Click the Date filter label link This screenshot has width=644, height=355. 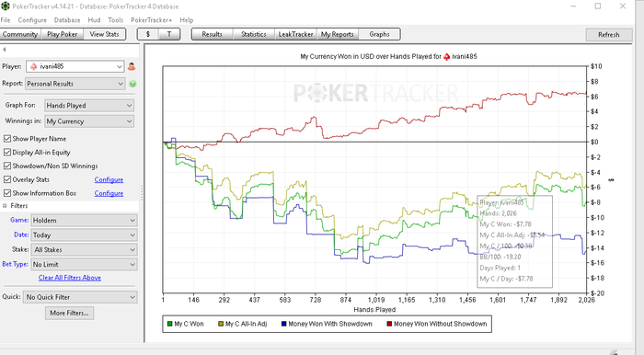pos(21,235)
